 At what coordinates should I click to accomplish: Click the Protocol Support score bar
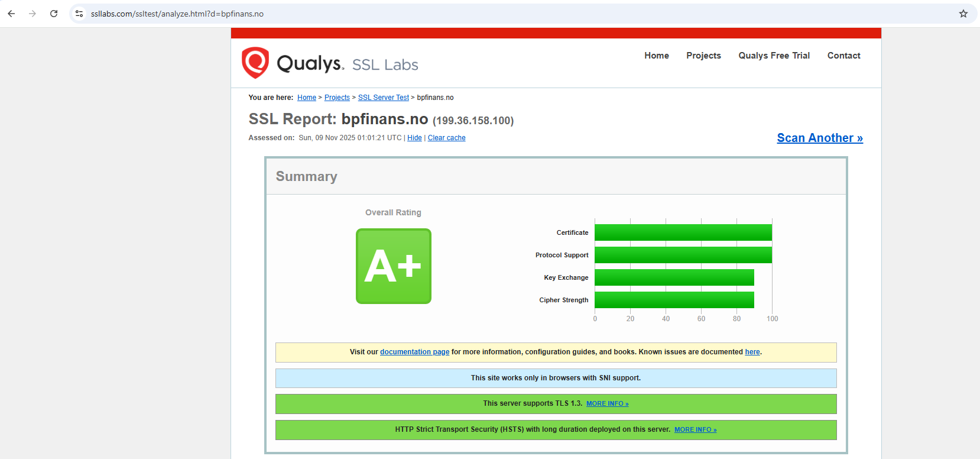click(683, 255)
